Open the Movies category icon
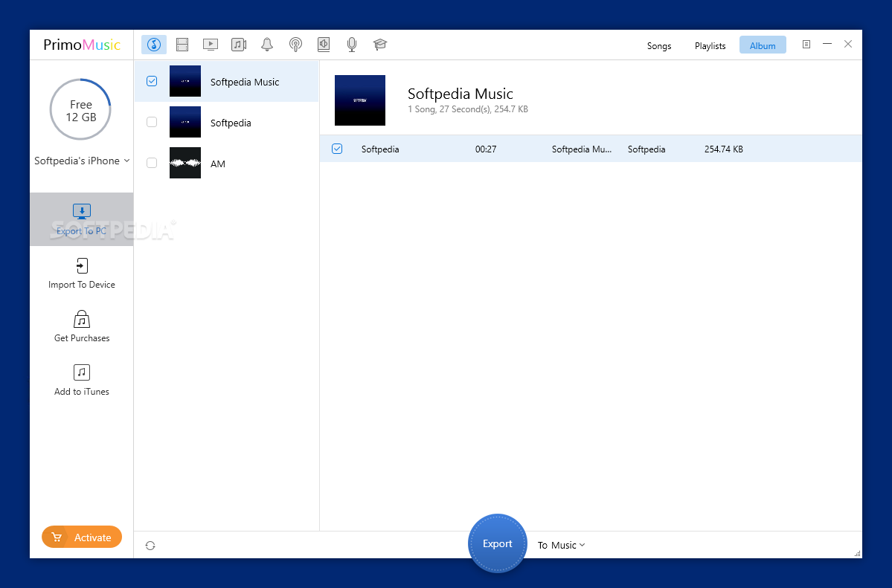892x588 pixels. [182, 45]
